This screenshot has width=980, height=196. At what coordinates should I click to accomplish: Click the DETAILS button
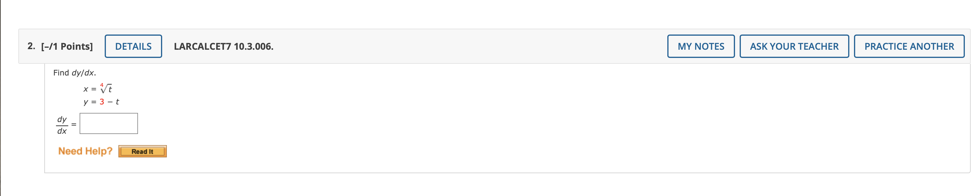133,46
